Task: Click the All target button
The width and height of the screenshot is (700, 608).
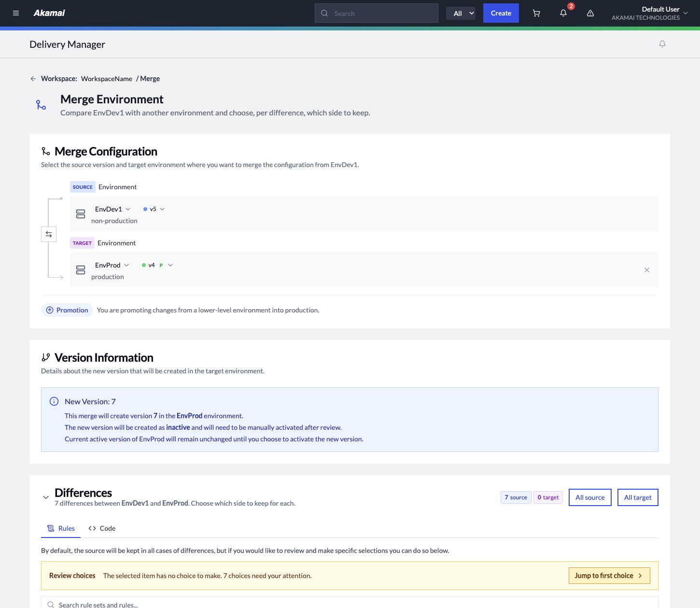Action: 638,497
